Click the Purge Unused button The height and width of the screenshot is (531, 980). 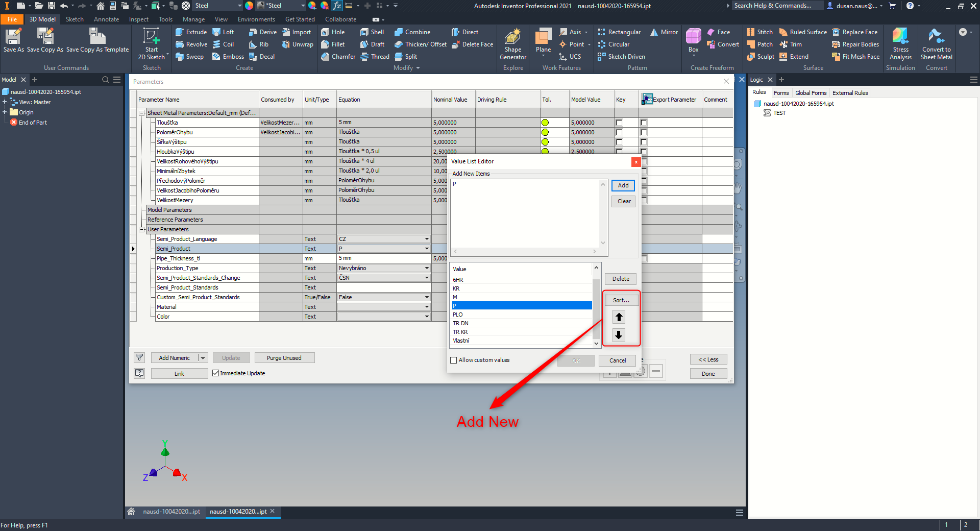(x=284, y=357)
